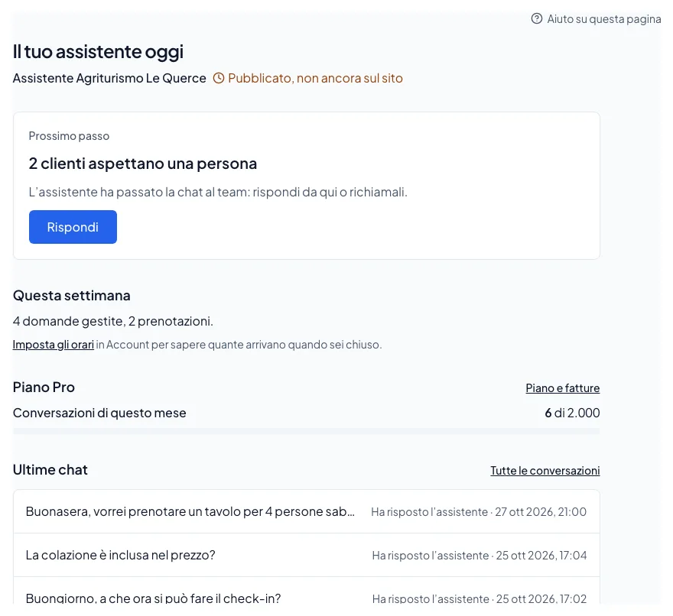Click 'L'assistente ha passato la chat' description
Viewport: 673px width, 616px height.
tap(218, 192)
